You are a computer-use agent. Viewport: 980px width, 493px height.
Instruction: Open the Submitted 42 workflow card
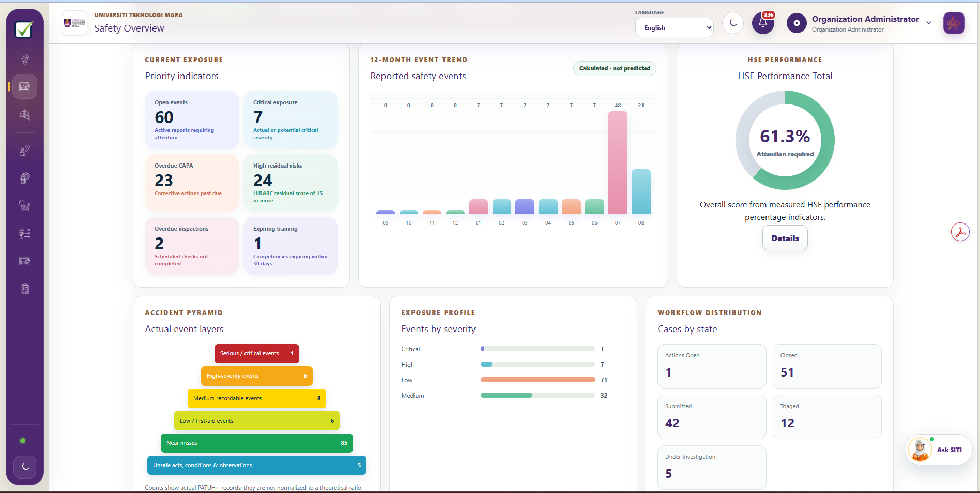tap(712, 417)
